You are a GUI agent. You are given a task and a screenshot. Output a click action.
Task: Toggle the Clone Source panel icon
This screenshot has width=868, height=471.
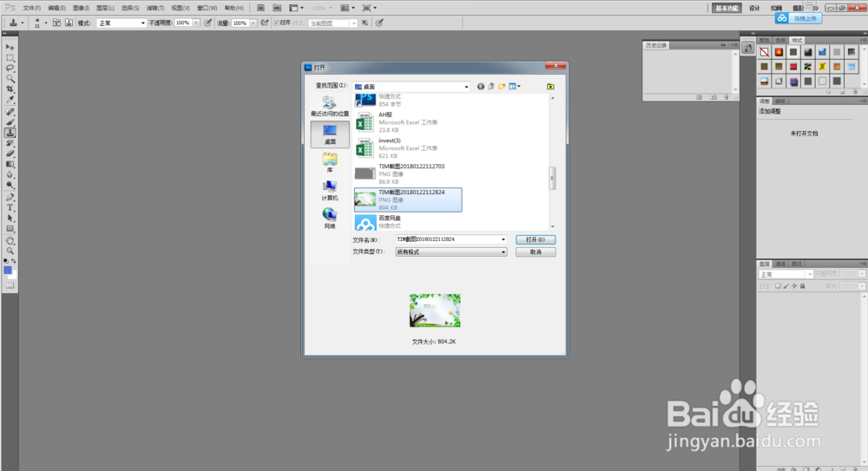(69, 23)
